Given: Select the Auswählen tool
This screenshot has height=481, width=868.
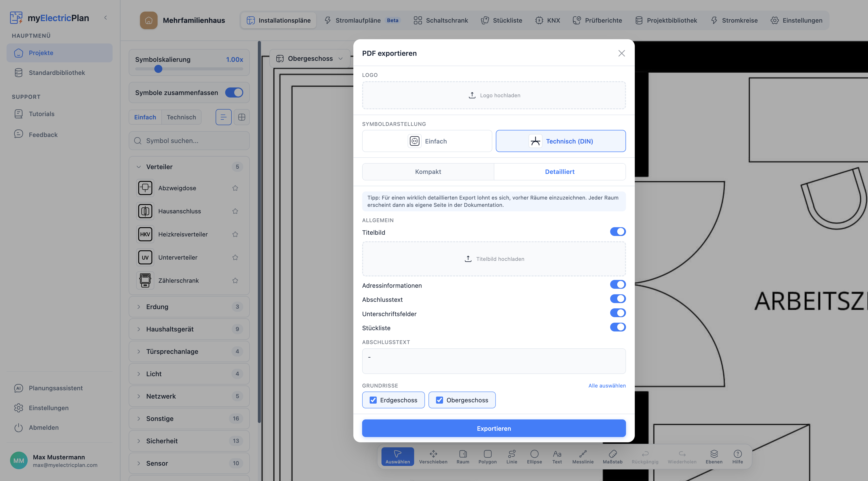Looking at the screenshot, I should coord(398,456).
